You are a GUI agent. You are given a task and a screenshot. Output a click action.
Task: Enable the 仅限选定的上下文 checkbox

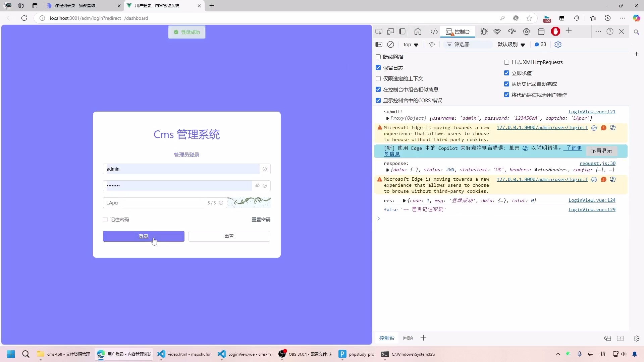tap(378, 79)
